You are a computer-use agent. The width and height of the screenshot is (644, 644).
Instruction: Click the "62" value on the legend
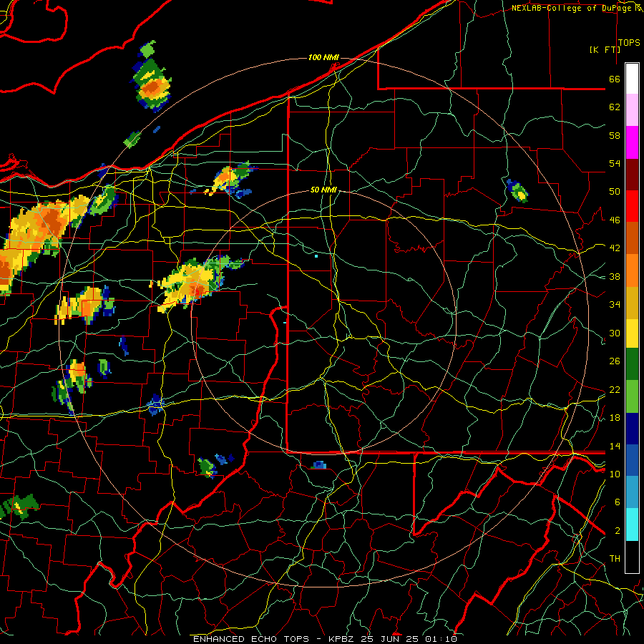[x=615, y=107]
